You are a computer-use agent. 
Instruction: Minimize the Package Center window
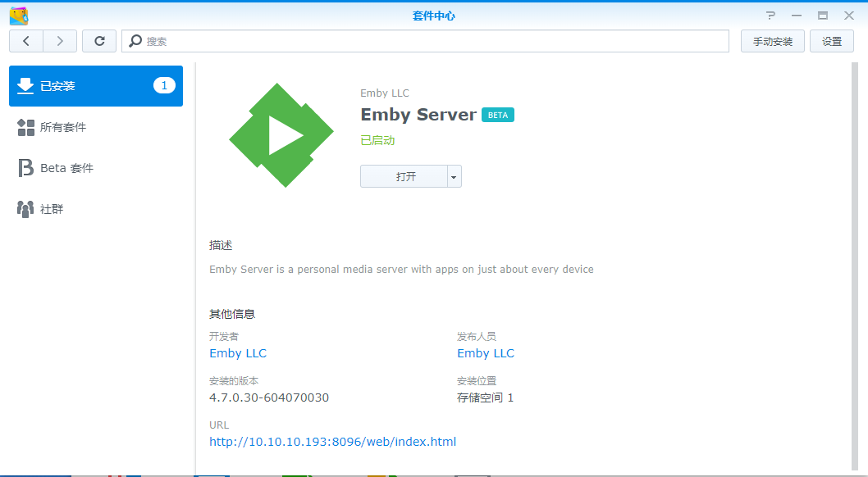click(x=797, y=16)
